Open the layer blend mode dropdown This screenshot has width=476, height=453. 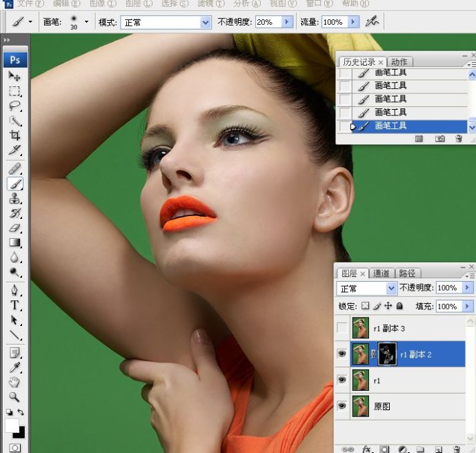pyautogui.click(x=391, y=288)
